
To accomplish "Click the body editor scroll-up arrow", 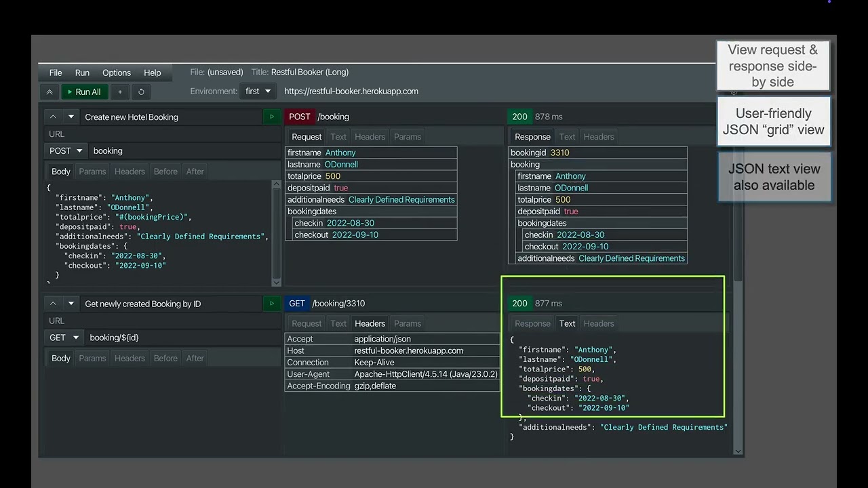I will 276,184.
